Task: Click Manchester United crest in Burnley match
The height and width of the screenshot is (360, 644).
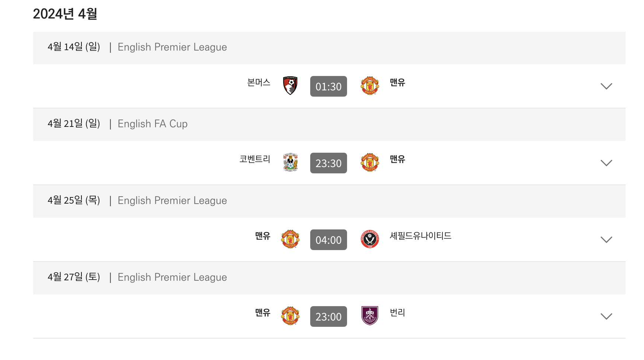Action: point(290,316)
